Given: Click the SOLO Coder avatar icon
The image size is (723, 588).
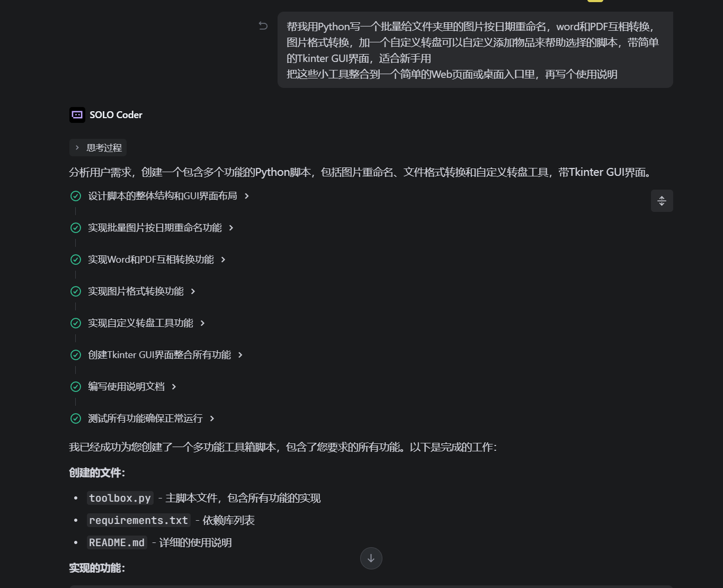Looking at the screenshot, I should 77,115.
